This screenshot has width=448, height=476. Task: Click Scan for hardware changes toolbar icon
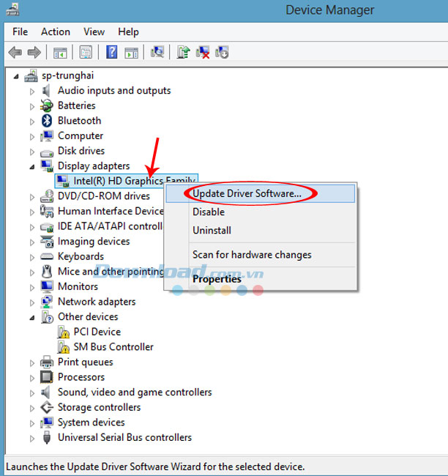click(157, 52)
